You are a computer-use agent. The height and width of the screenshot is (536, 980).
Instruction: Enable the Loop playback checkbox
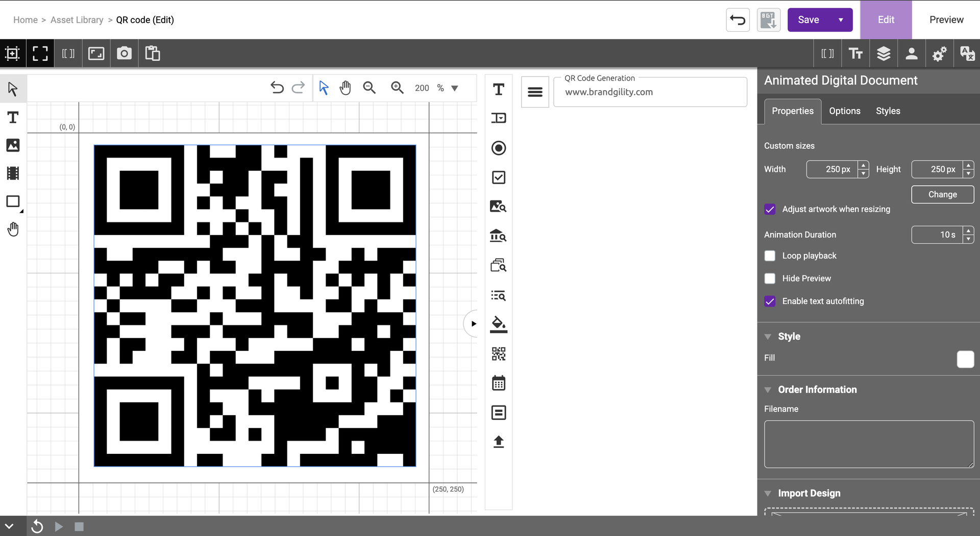point(770,256)
